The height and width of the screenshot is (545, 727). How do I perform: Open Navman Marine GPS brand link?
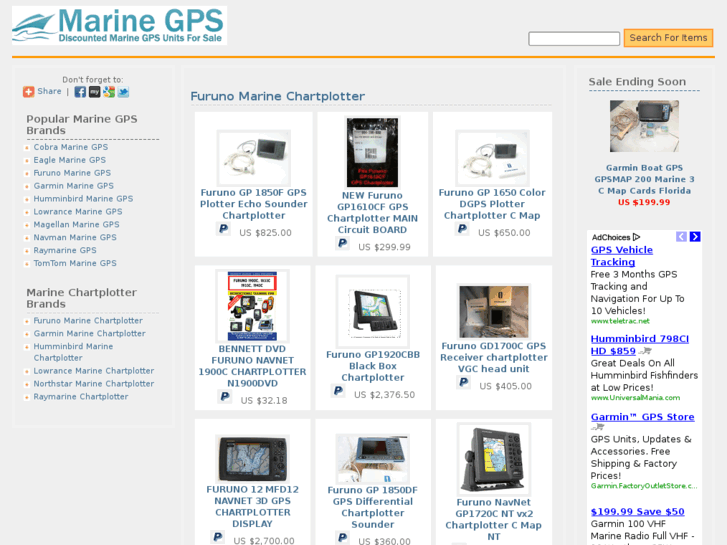(x=75, y=237)
